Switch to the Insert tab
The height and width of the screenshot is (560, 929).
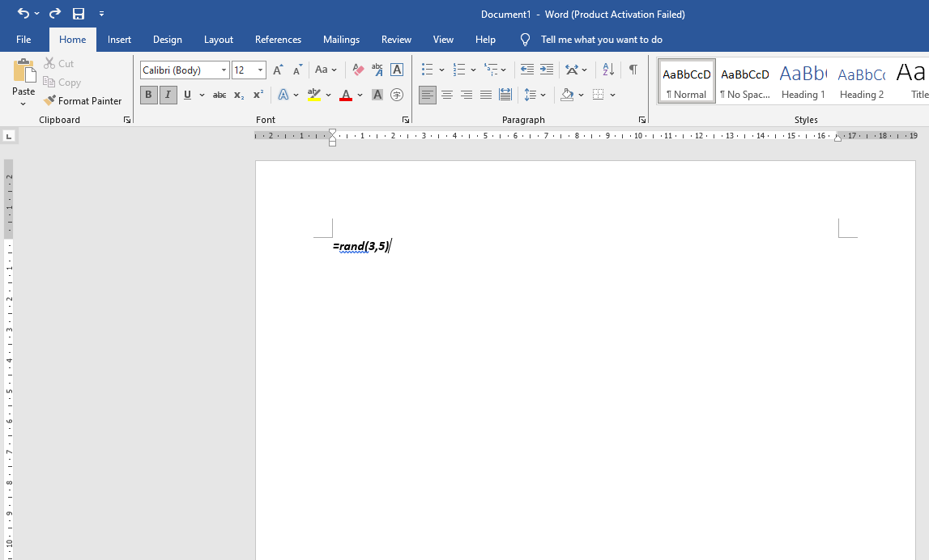point(119,40)
